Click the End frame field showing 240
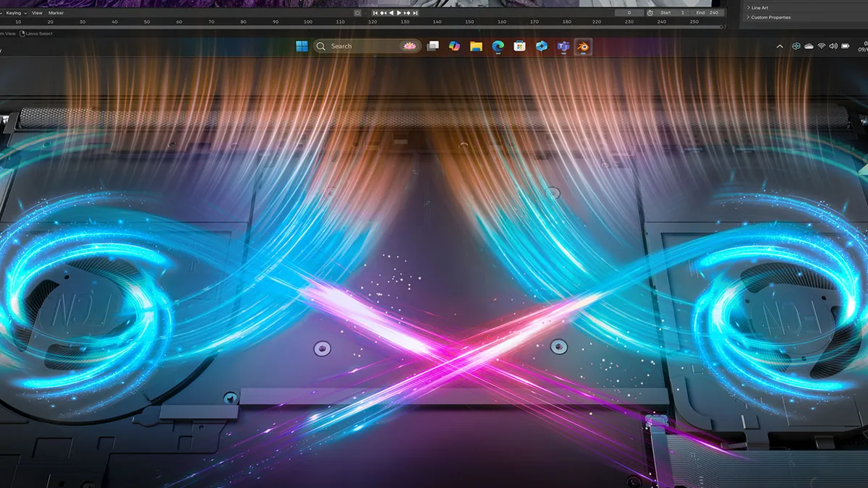Screen dimensions: 868x488 coord(706,13)
